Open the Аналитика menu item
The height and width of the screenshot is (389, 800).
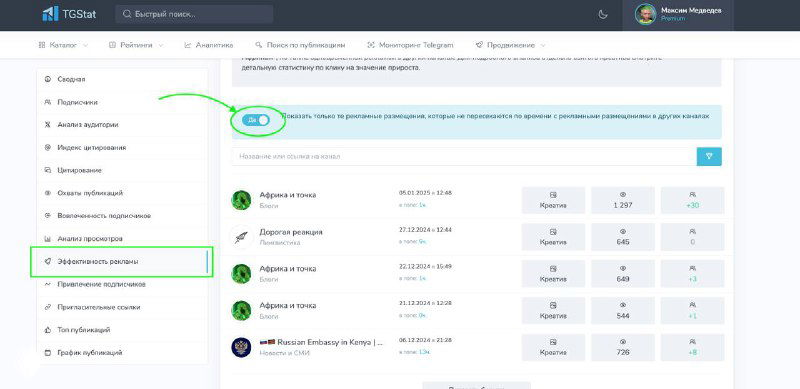point(209,45)
